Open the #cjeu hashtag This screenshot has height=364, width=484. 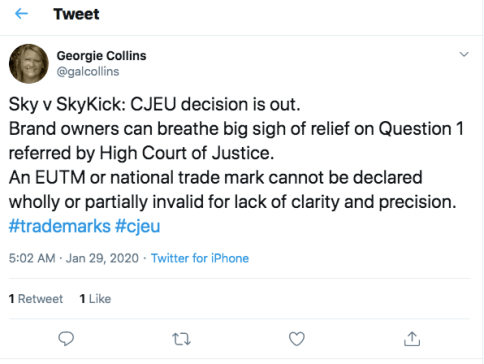pos(138,226)
